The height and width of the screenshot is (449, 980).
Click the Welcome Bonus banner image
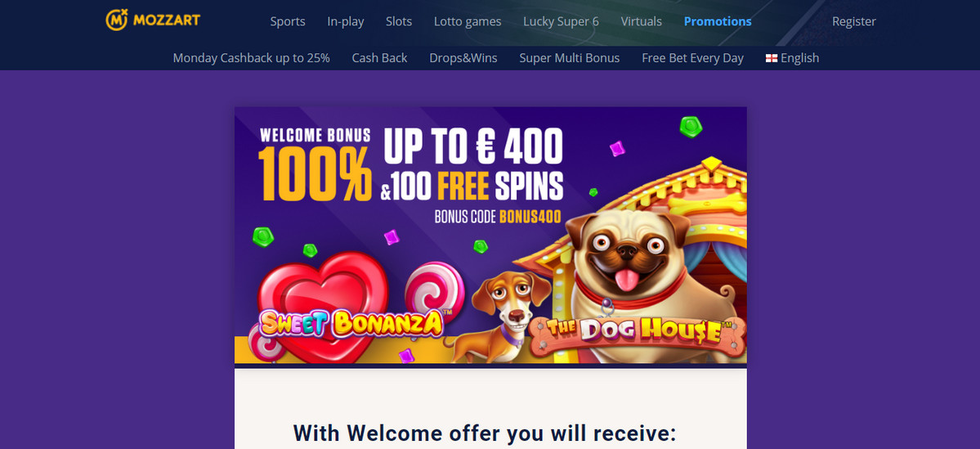[490, 235]
